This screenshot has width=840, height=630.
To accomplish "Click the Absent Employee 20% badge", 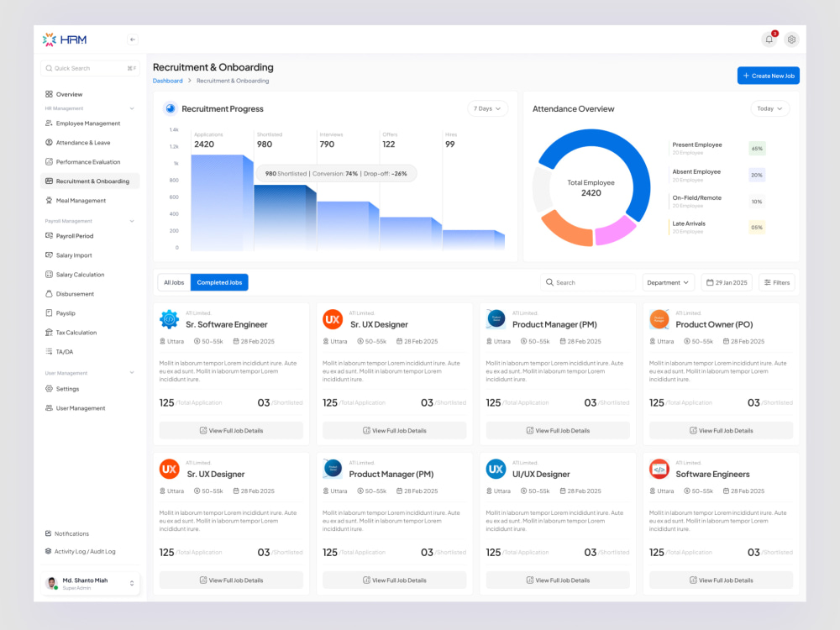I will 757,176.
